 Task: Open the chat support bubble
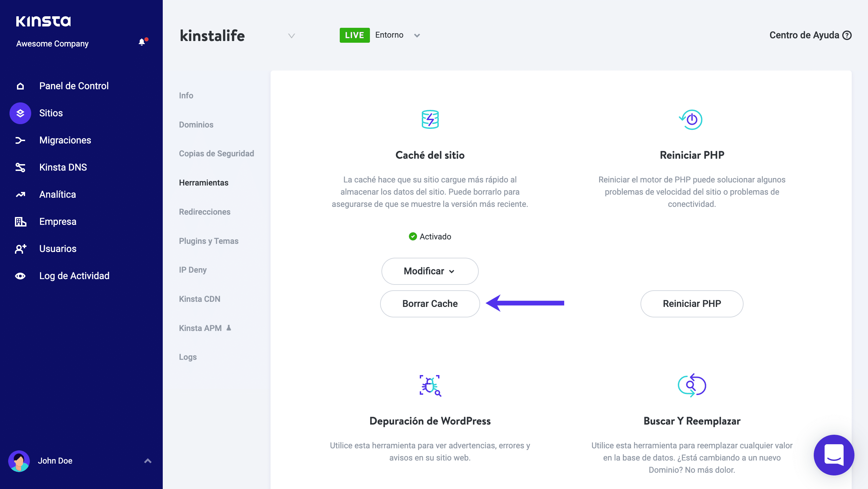[834, 455]
